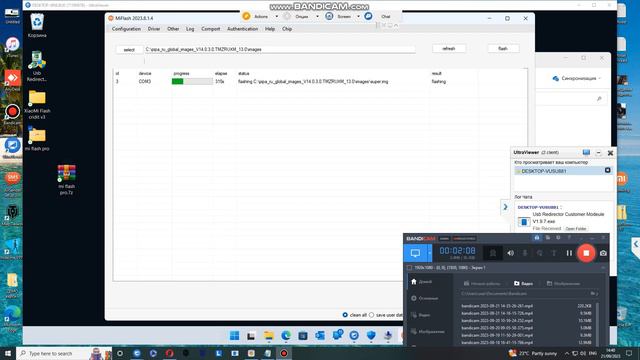Viewport: 640px width, 360px height.
Task: Click DESKTOP-VUSUB81 client entry in UltraViewer
Action: pos(563,171)
